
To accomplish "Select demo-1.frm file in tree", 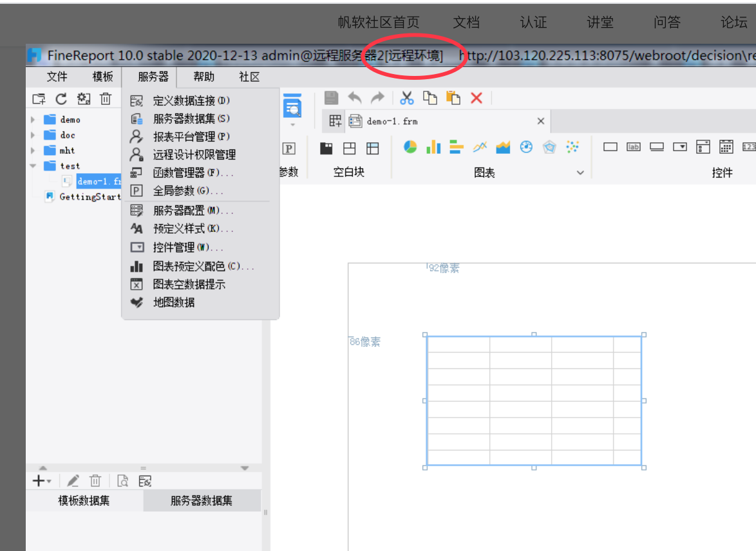I will tap(98, 182).
